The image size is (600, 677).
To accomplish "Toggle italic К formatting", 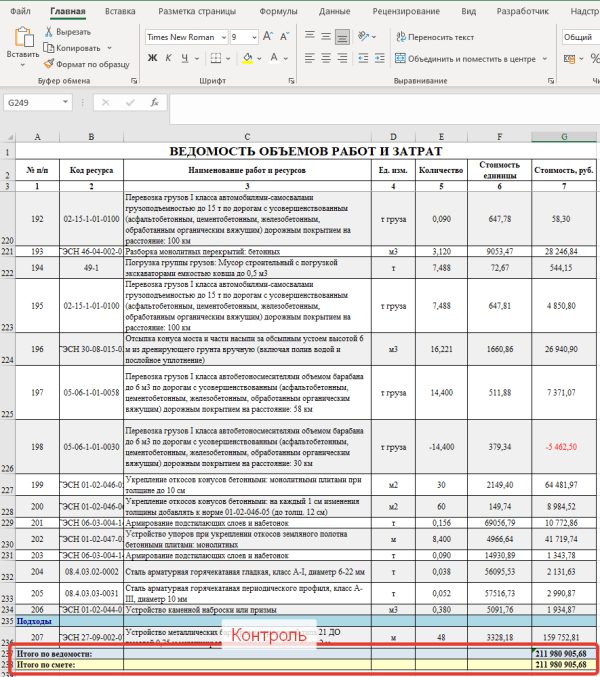I will 169,58.
